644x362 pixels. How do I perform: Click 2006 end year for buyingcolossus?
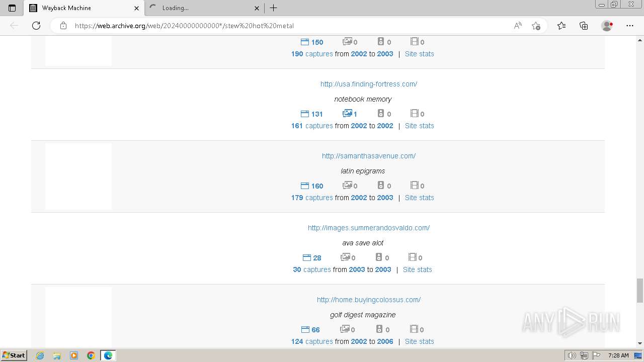click(x=385, y=341)
